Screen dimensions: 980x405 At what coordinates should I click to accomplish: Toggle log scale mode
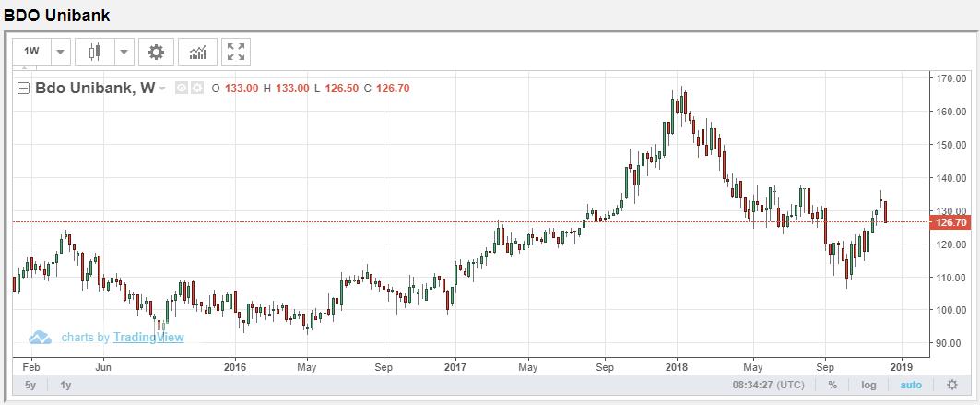pyautogui.click(x=868, y=385)
